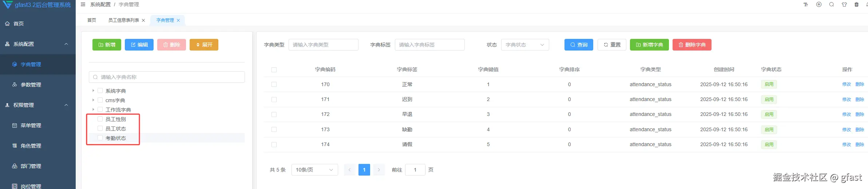Image resolution: width=868 pixels, height=189 pixels.
Task: Go to the previous page arrow
Action: (x=349, y=170)
